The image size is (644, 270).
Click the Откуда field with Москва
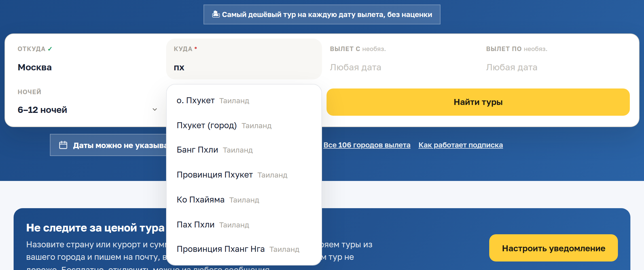[x=88, y=59]
